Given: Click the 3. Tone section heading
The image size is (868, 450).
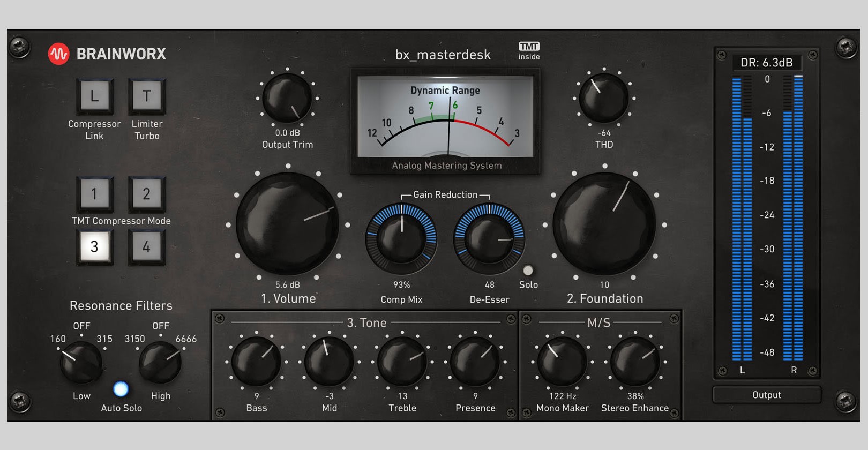Looking at the screenshot, I should pyautogui.click(x=367, y=323).
